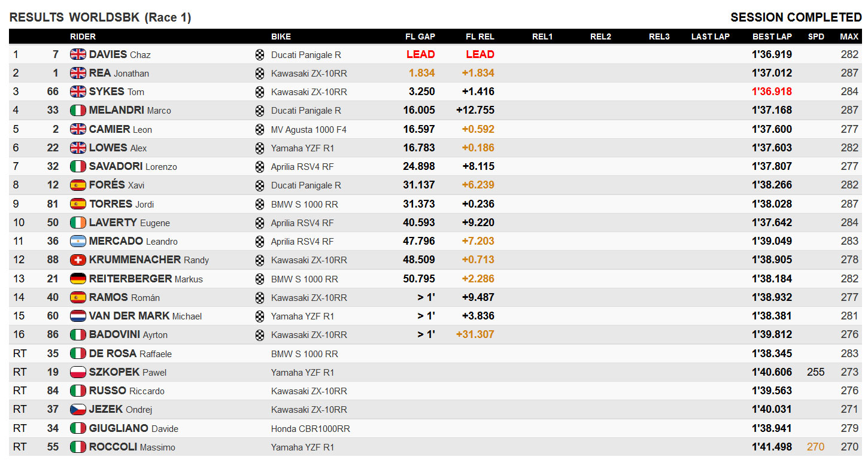This screenshot has width=868, height=475.
Task: Select the checkered flag icon in Reiterberger's row
Action: [x=260, y=279]
